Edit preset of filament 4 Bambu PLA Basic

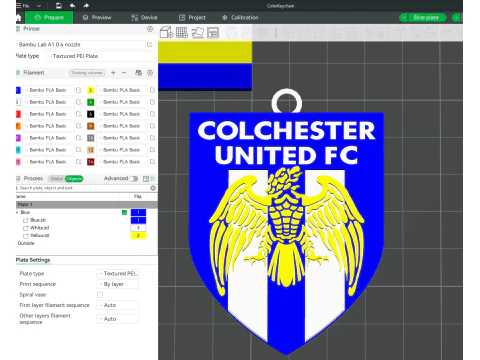[152, 102]
